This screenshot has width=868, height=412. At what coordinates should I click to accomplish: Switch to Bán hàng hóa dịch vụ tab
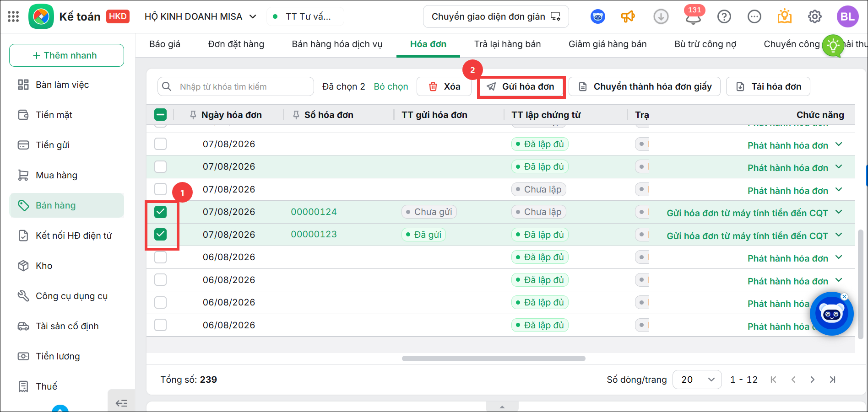337,44
